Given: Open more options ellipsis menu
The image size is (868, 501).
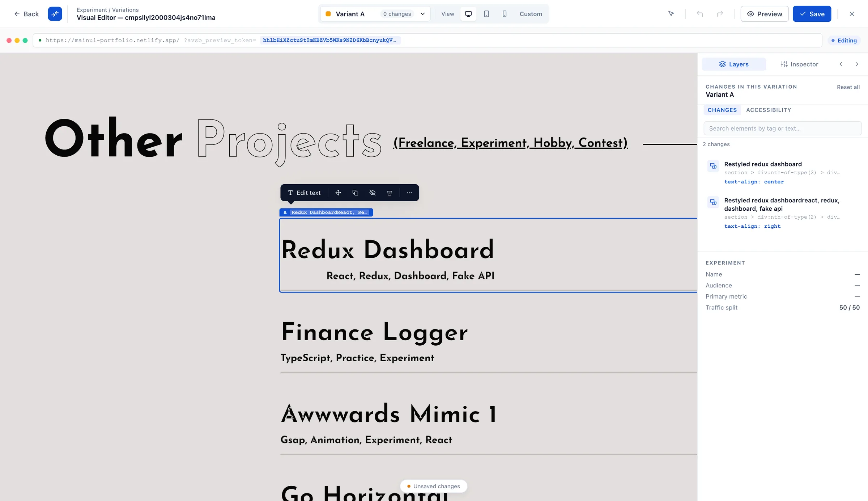Looking at the screenshot, I should [x=409, y=193].
